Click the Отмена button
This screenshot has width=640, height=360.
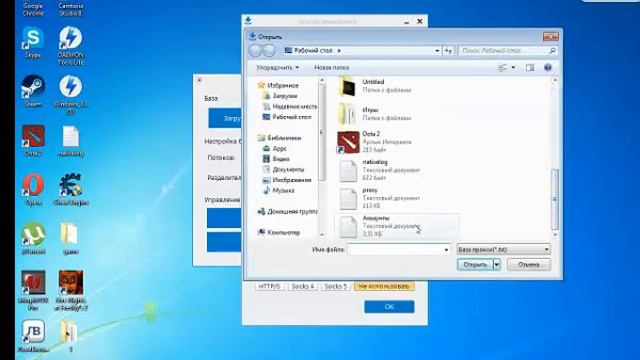pyautogui.click(x=529, y=264)
